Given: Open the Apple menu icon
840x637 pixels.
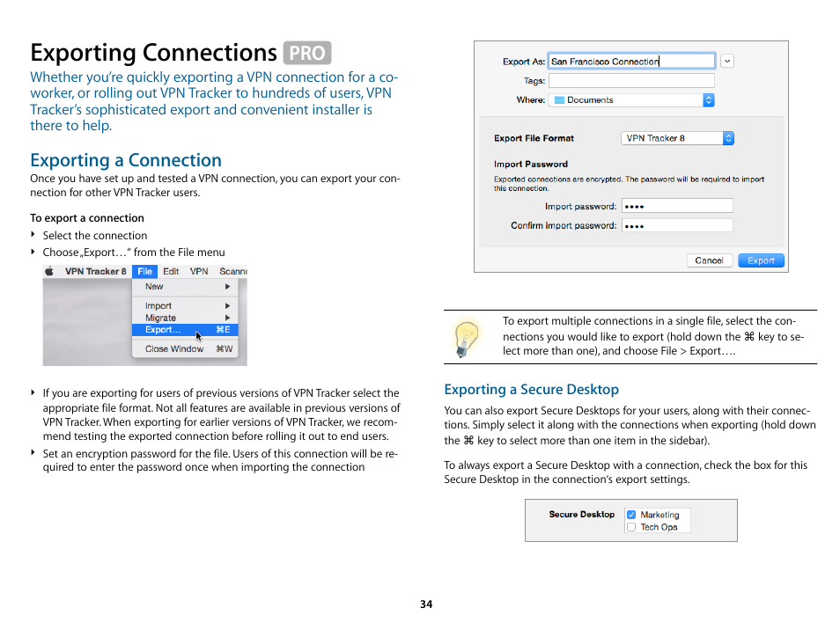Looking at the screenshot, I should pyautogui.click(x=48, y=271).
